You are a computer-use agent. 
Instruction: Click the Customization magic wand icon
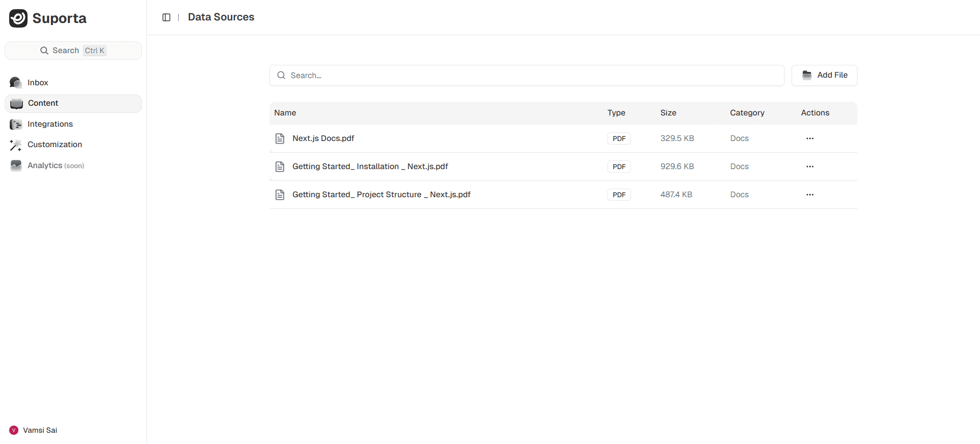pos(16,145)
